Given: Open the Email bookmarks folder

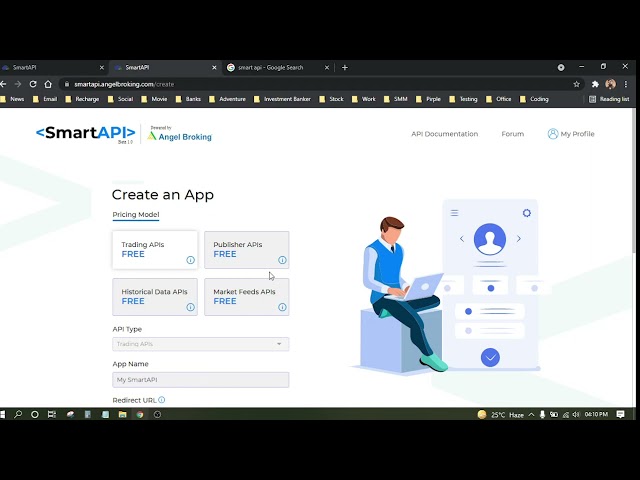Looking at the screenshot, I should (45, 99).
